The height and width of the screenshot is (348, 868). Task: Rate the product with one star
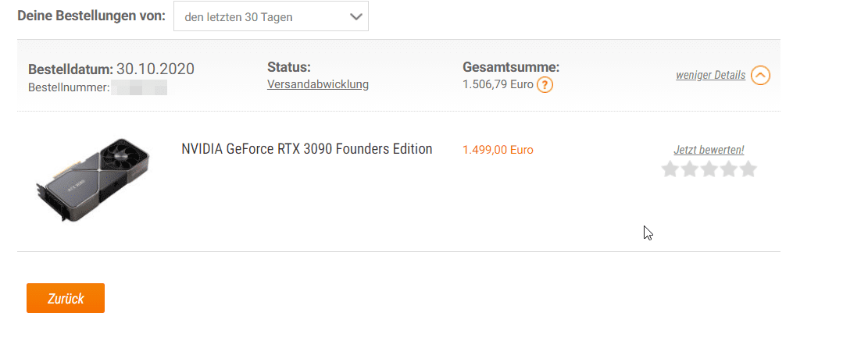[670, 169]
